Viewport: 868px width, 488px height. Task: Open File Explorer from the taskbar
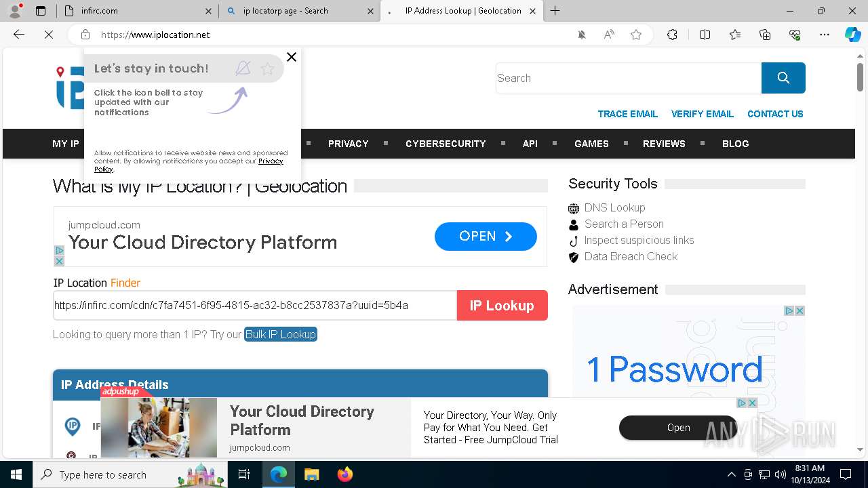(311, 474)
